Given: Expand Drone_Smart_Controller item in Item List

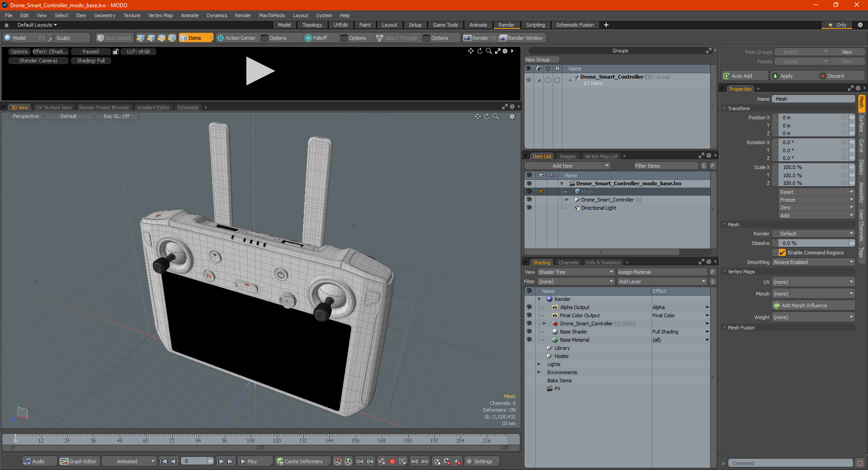Looking at the screenshot, I should click(567, 200).
